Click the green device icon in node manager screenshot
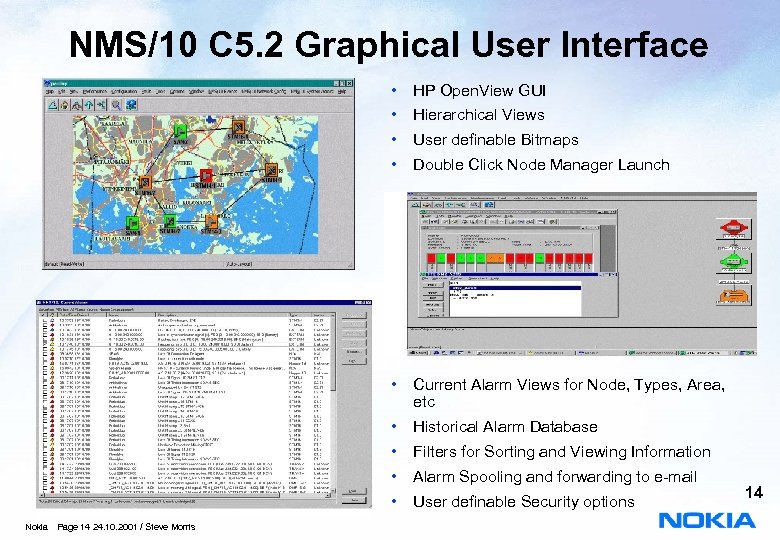The width and height of the screenshot is (780, 540). tap(734, 262)
